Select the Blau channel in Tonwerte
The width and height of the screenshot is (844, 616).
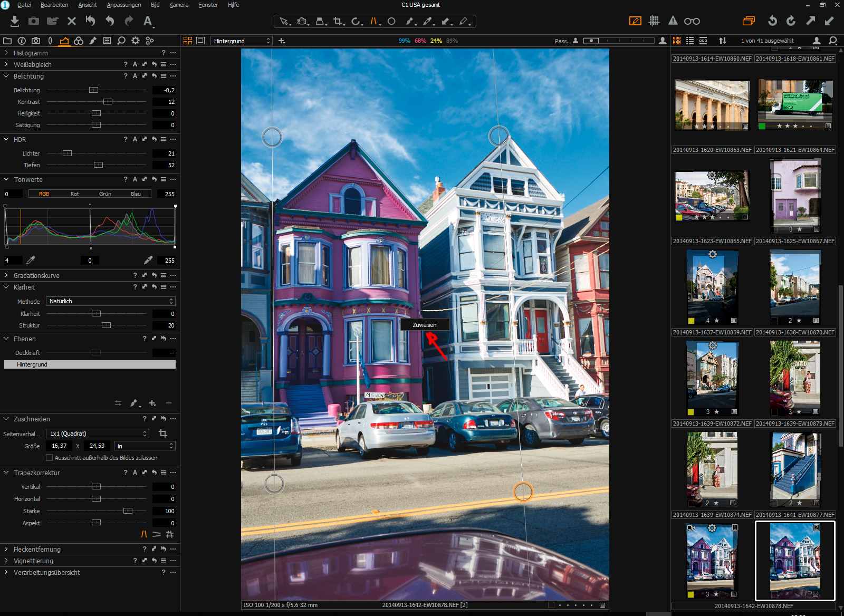click(136, 194)
